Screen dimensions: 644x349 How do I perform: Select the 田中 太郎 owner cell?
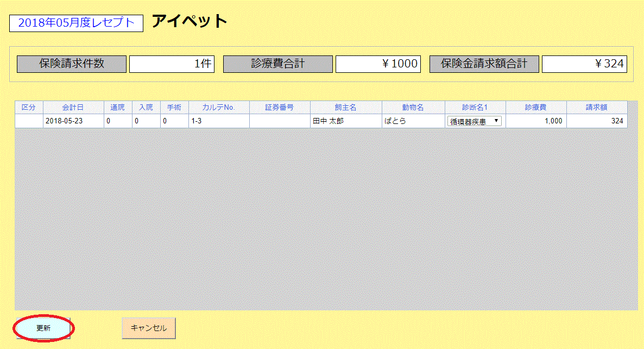coord(346,121)
